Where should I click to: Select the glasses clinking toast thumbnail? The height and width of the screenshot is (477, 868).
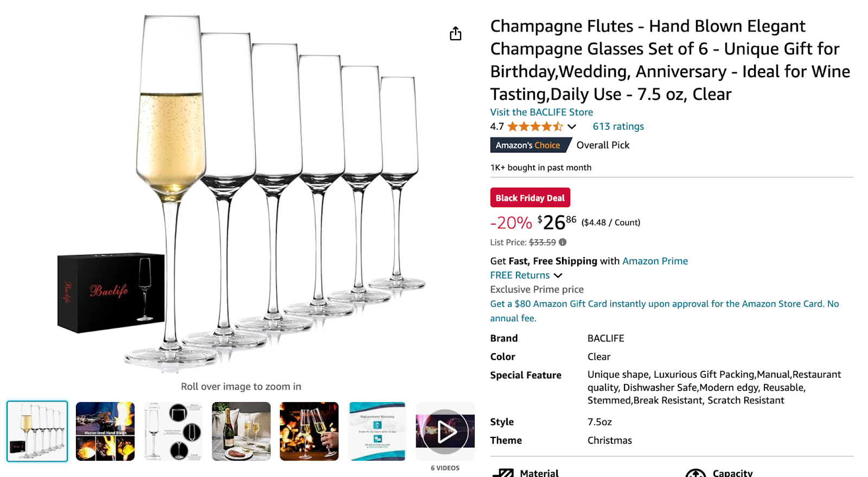click(309, 431)
